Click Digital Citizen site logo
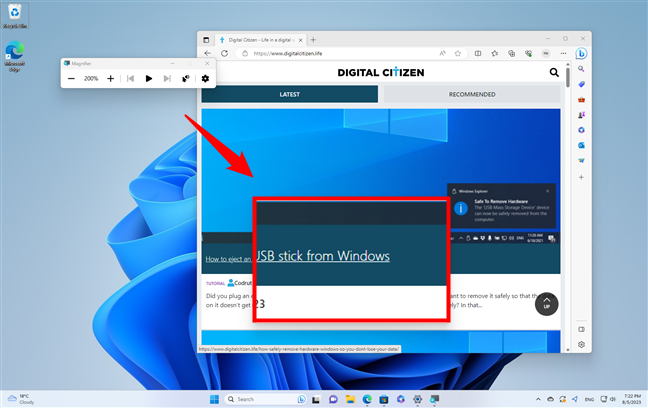Screen dimensions: 648x408 381,73
